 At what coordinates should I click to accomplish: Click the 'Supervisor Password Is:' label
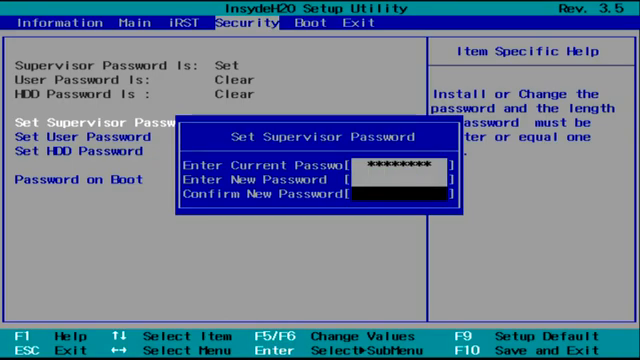coord(107,65)
